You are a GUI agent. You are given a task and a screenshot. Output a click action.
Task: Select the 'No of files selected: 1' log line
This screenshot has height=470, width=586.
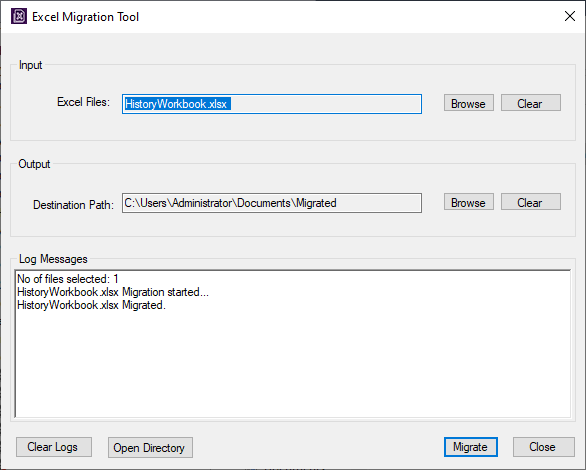(68, 279)
